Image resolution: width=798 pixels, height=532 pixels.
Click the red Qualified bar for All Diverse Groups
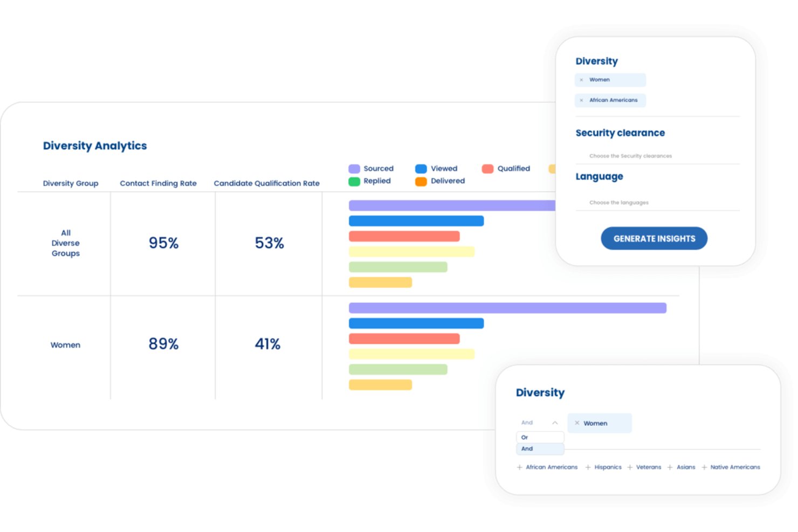[x=404, y=236]
